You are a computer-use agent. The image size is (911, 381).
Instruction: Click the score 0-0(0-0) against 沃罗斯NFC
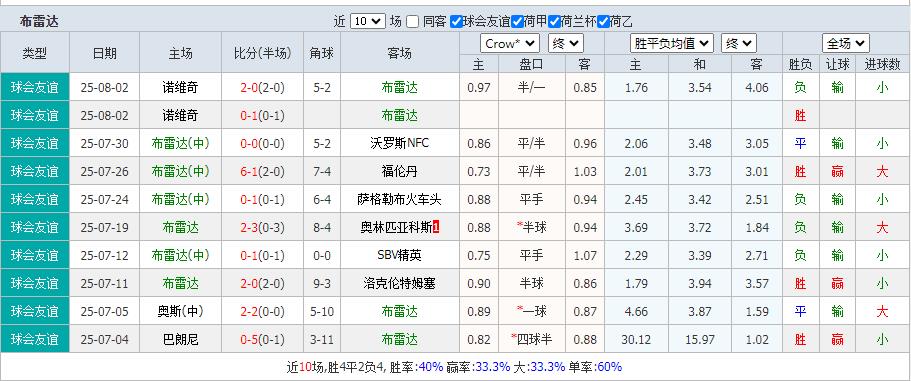point(263,143)
